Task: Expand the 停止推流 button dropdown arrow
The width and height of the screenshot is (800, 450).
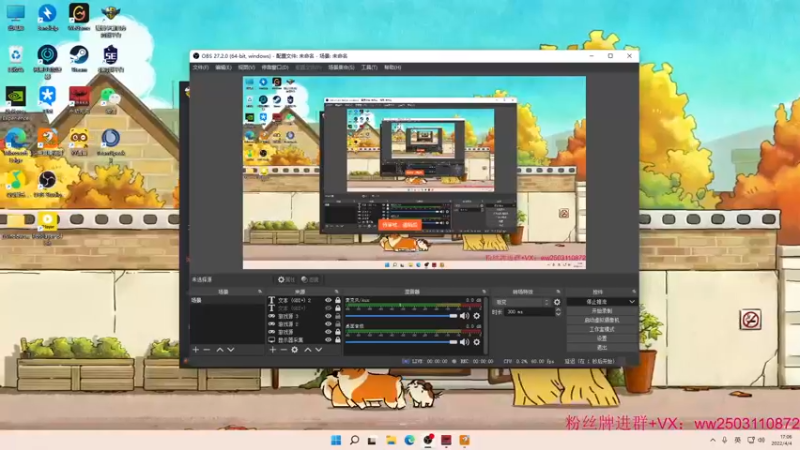Action: (x=632, y=302)
